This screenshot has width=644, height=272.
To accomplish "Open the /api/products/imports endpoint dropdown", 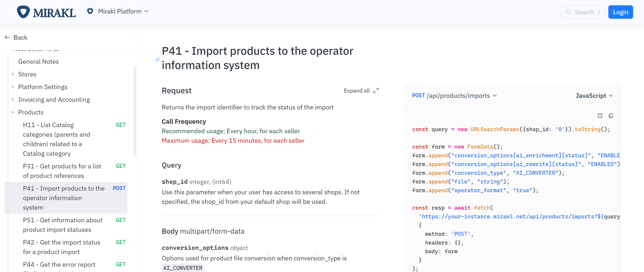I will (495, 96).
